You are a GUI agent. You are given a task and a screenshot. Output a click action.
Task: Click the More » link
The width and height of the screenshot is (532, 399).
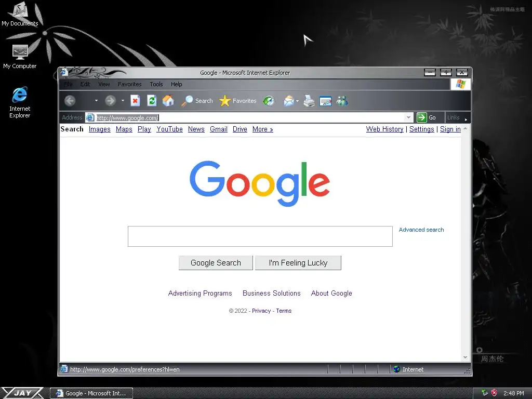(x=262, y=129)
